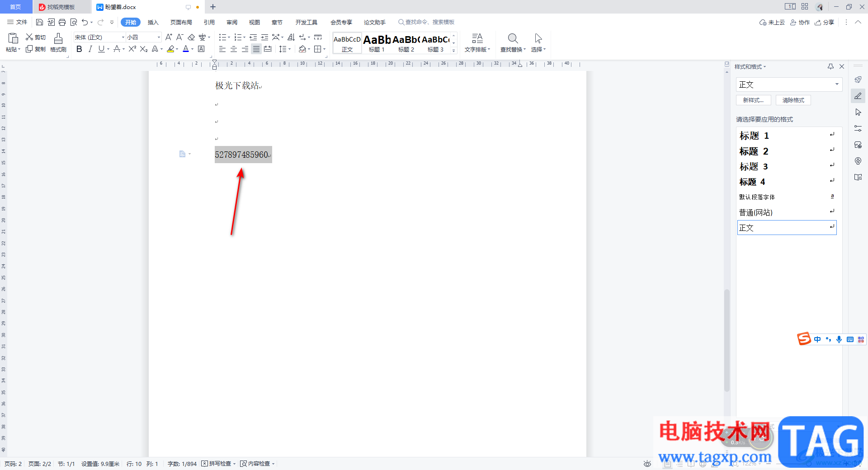The width and height of the screenshot is (868, 470).
Task: Expand the numbered list dropdown
Action: click(245, 38)
